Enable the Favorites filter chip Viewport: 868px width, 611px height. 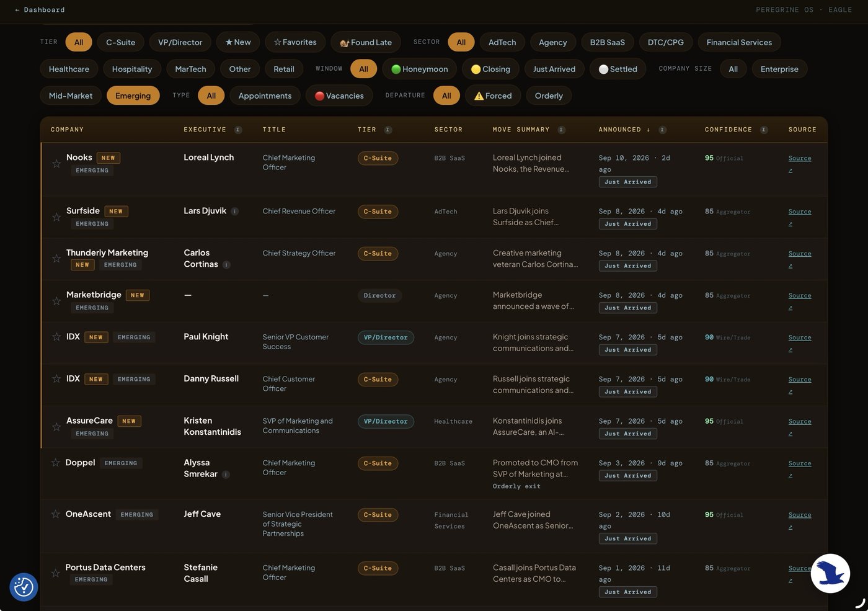(295, 42)
